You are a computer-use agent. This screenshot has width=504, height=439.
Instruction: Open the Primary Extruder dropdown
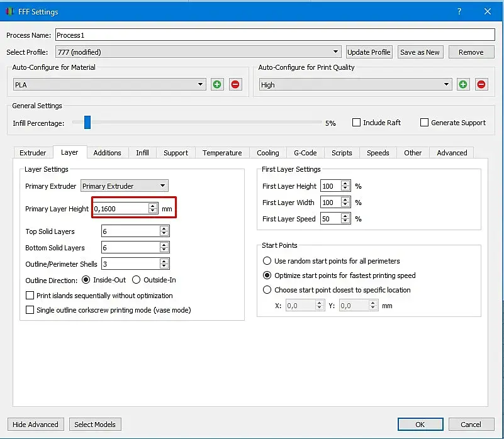125,186
